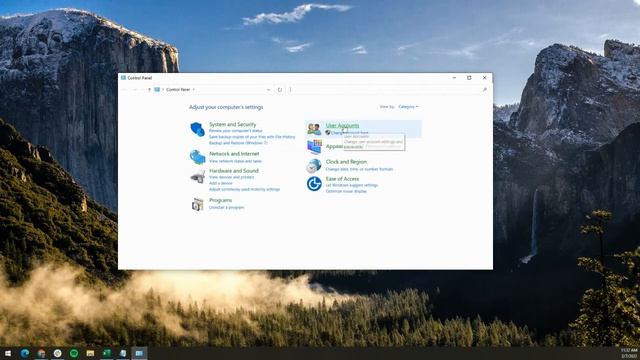Open the Ease of Access category

(x=342, y=179)
